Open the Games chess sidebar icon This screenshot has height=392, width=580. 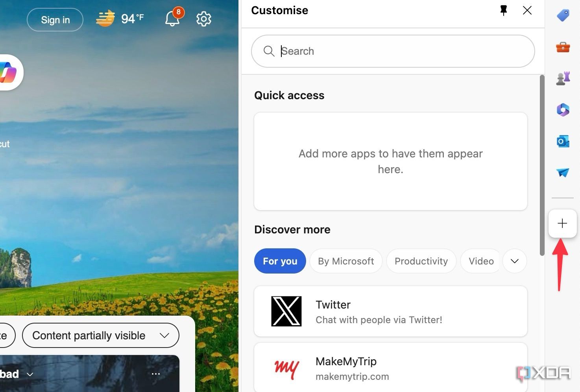563,78
